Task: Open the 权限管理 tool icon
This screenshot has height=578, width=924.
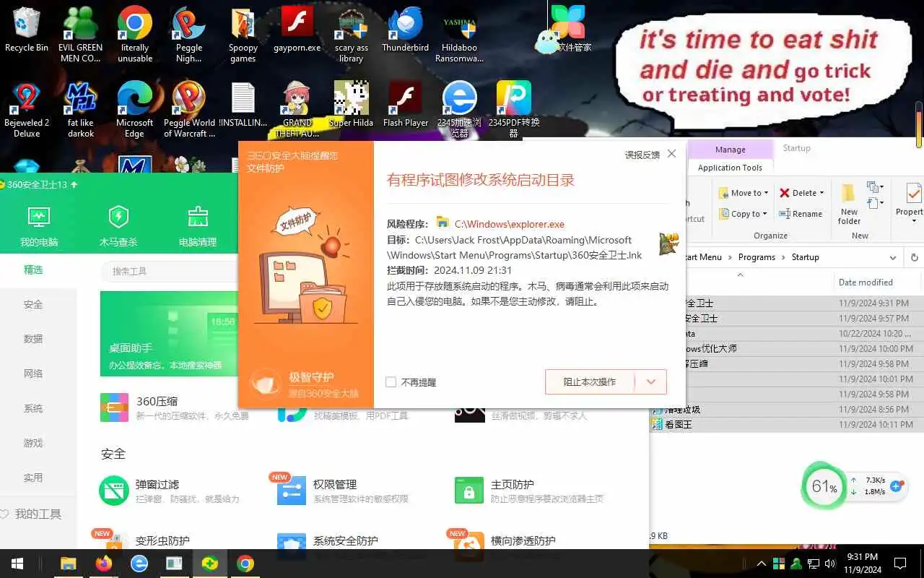Action: (292, 491)
